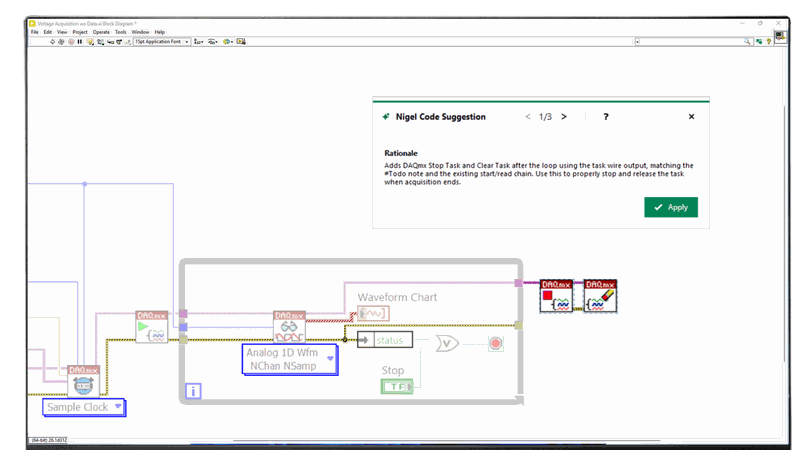Click the red Abort Execution icon
Viewport: 800px width, 450px height.
click(x=71, y=42)
